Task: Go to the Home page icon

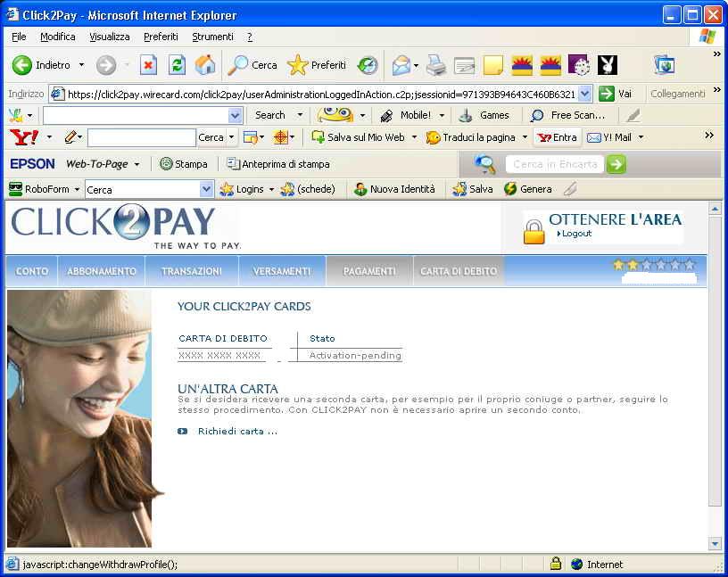Action: (x=205, y=65)
